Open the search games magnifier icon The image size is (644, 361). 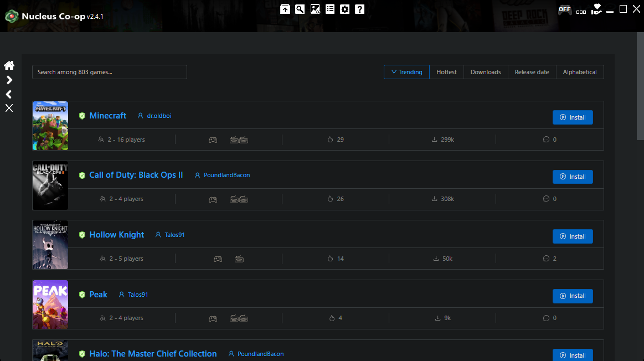click(x=300, y=9)
